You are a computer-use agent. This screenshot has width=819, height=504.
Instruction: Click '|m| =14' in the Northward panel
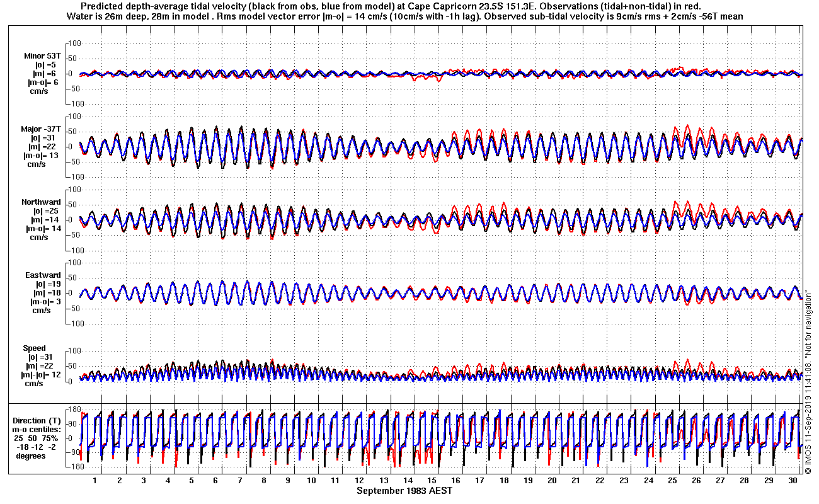pos(43,220)
